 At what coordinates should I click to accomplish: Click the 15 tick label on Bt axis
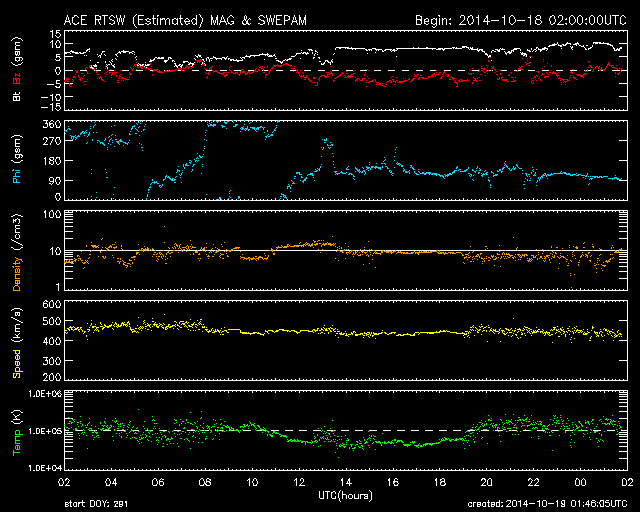point(56,34)
